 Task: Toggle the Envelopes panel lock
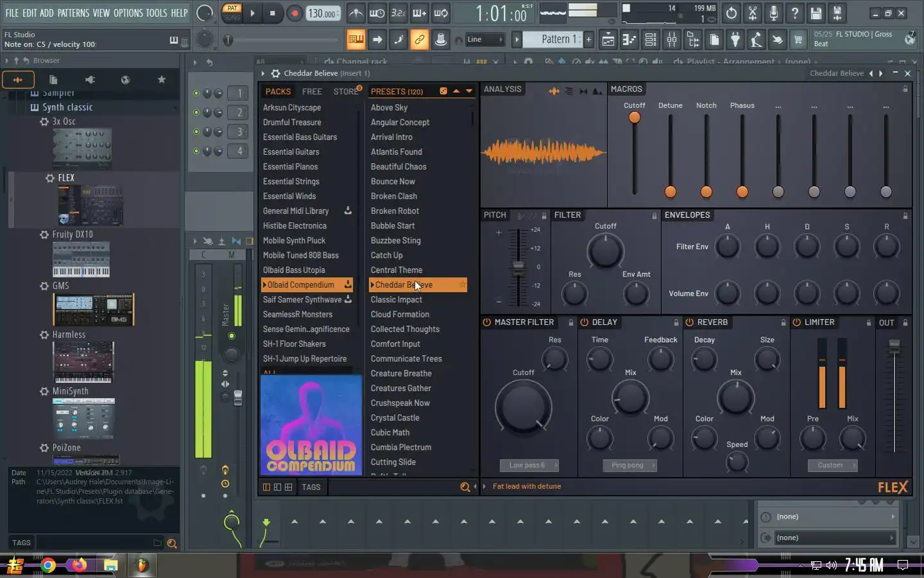click(905, 216)
